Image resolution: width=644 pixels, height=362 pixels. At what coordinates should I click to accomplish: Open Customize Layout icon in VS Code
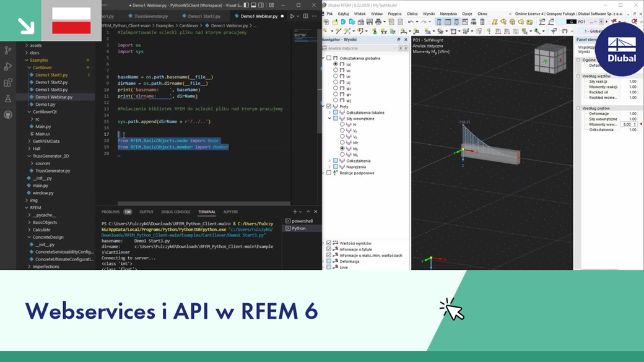tap(271, 5)
